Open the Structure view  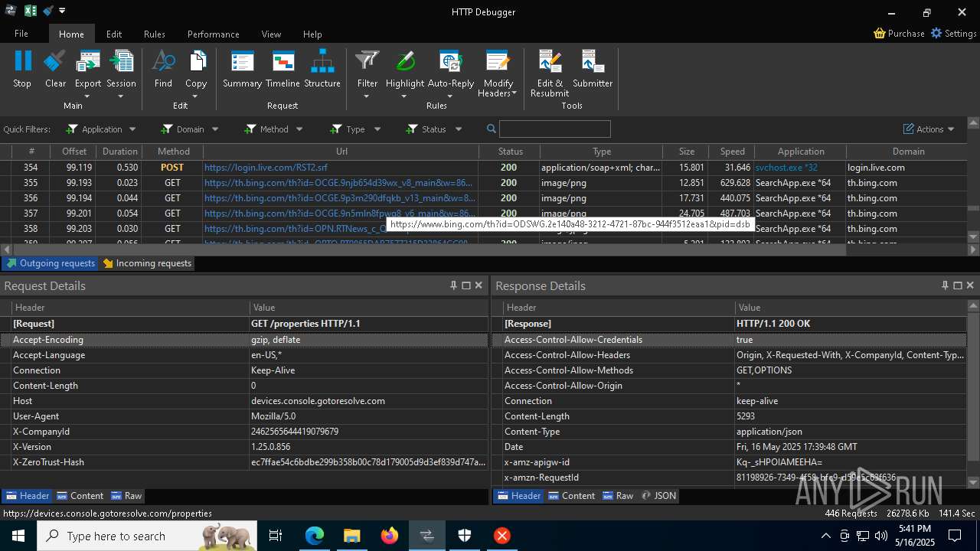coord(322,61)
